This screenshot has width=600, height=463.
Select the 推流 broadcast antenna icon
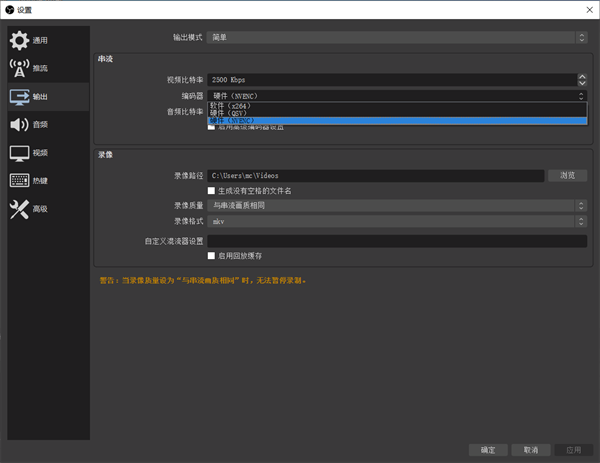click(x=19, y=69)
